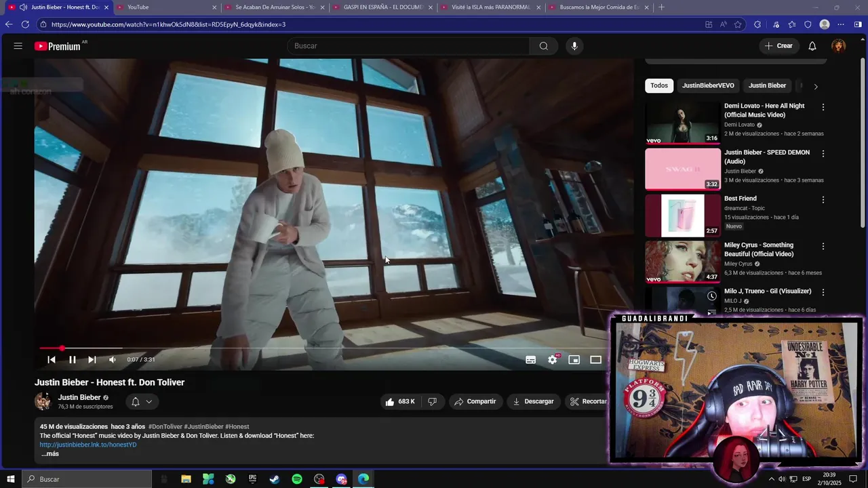The height and width of the screenshot is (488, 868).
Task: Toggle subtitles in the video player
Action: [531, 360]
